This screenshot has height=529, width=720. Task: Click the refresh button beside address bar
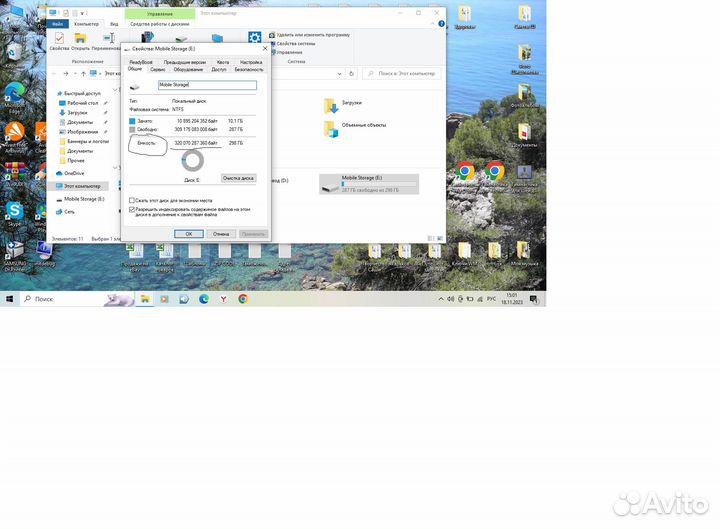click(x=353, y=73)
